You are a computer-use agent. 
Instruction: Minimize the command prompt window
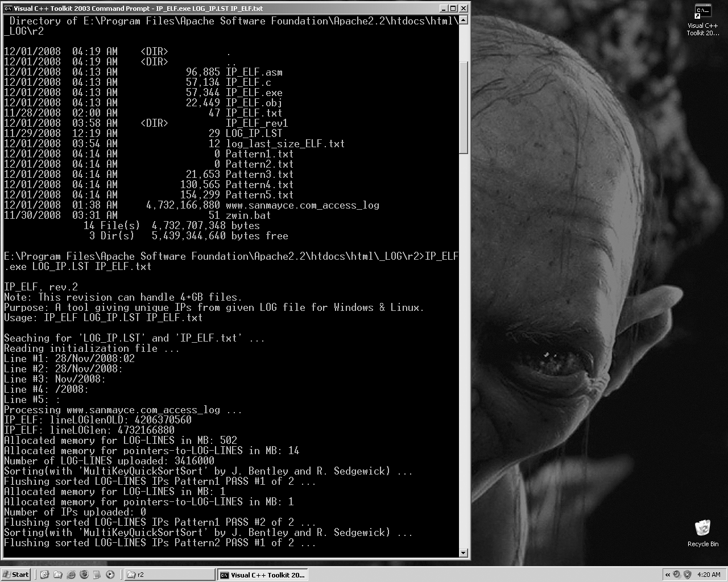[444, 9]
